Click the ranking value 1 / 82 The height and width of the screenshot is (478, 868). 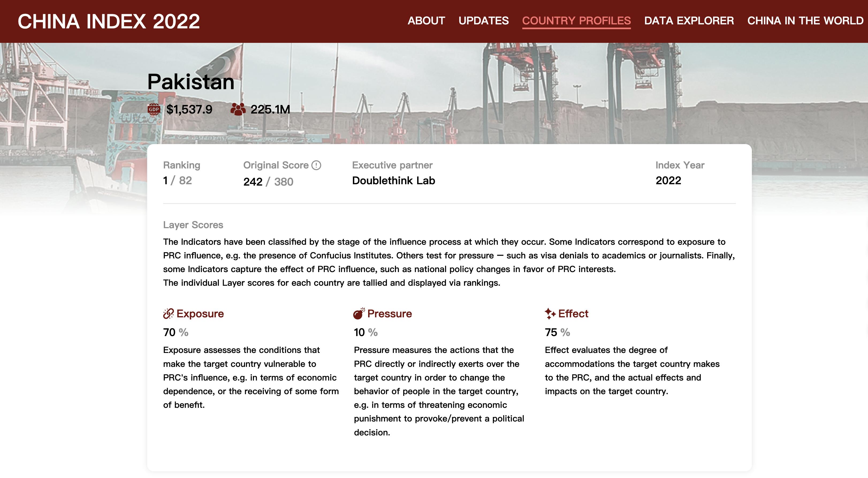(x=178, y=180)
